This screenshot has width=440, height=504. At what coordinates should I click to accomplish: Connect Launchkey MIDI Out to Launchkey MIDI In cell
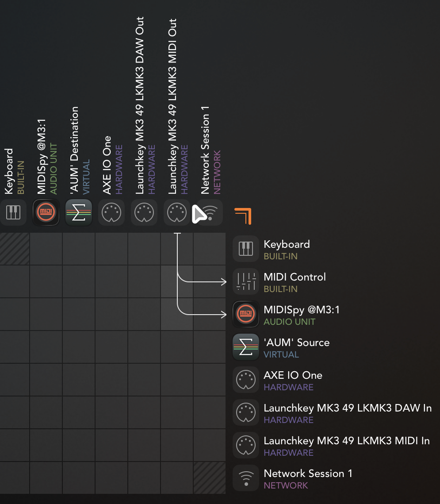(x=177, y=445)
